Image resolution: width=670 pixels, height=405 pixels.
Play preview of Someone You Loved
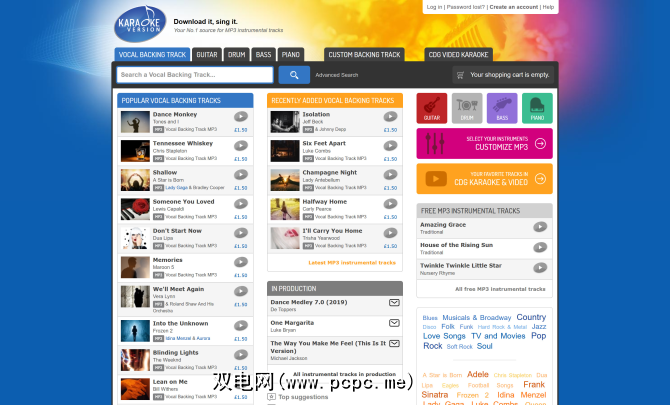click(241, 204)
